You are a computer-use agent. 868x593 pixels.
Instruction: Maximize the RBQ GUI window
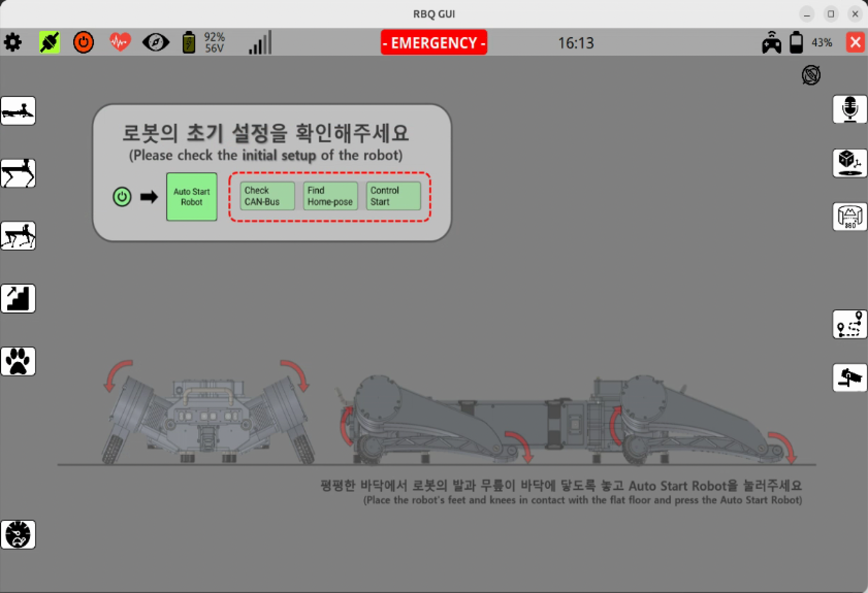click(x=831, y=14)
